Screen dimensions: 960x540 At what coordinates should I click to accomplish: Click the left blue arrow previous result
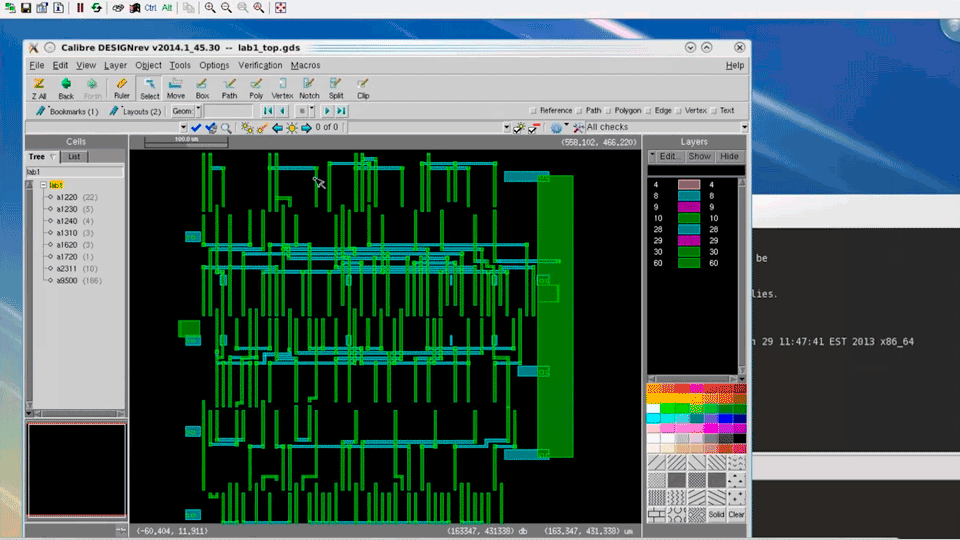277,127
